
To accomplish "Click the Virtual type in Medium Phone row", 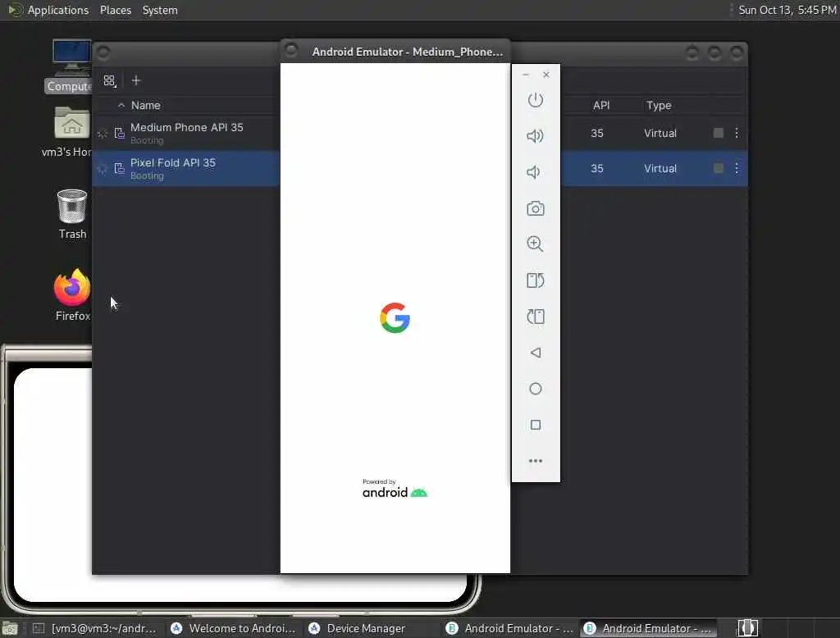I will coord(660,133).
